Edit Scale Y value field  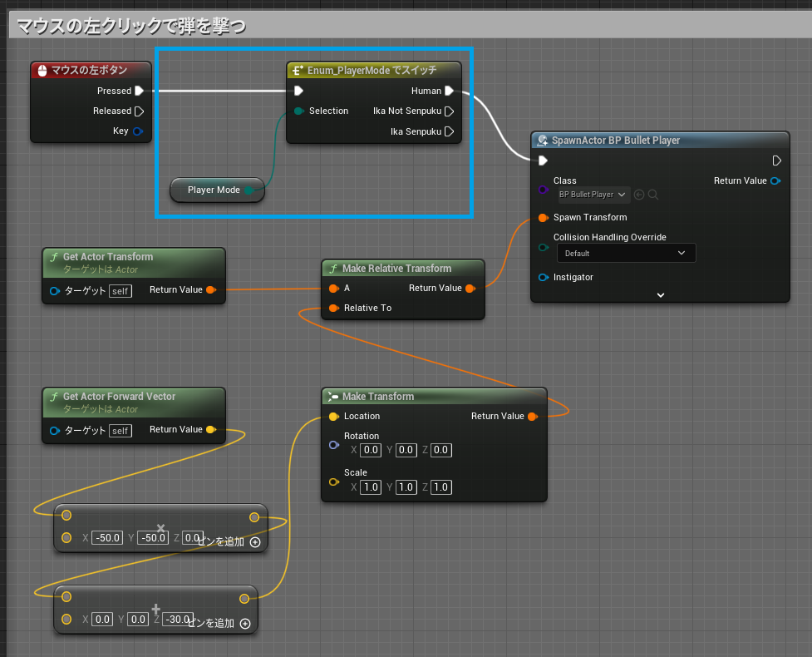coord(406,487)
